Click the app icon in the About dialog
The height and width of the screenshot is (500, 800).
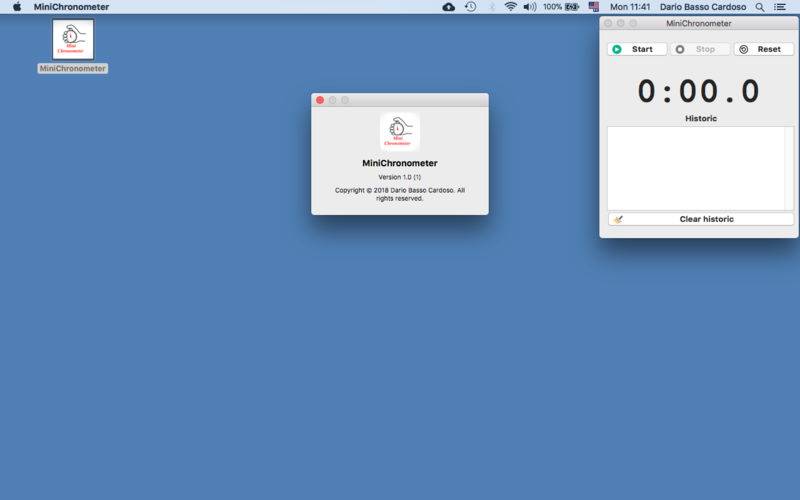pyautogui.click(x=399, y=132)
